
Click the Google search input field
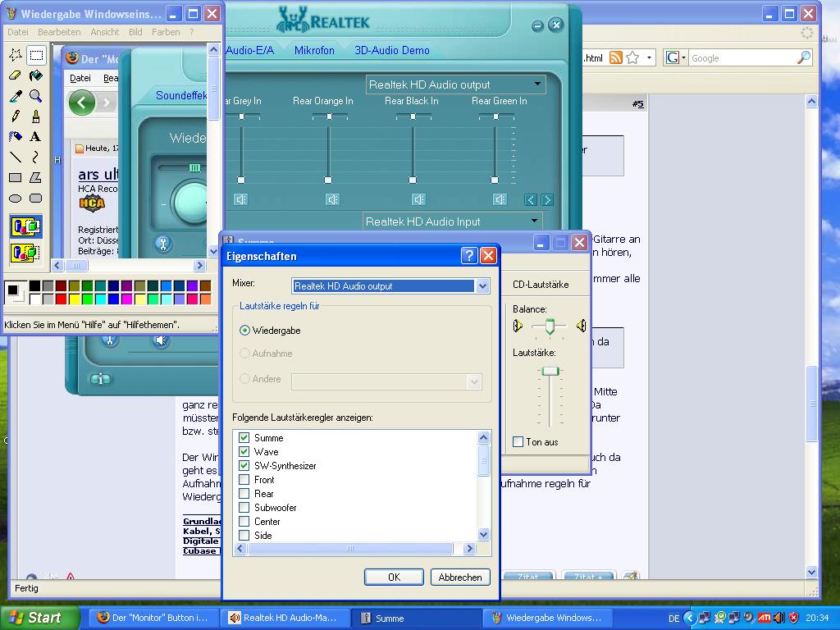tap(742, 58)
